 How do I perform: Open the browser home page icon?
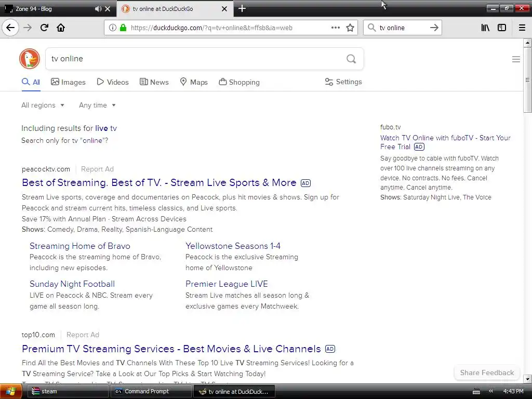click(61, 28)
